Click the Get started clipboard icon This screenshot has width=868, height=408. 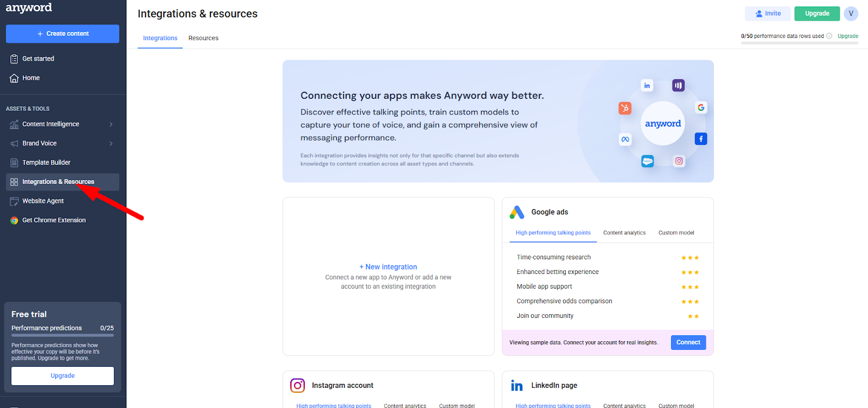[14, 59]
